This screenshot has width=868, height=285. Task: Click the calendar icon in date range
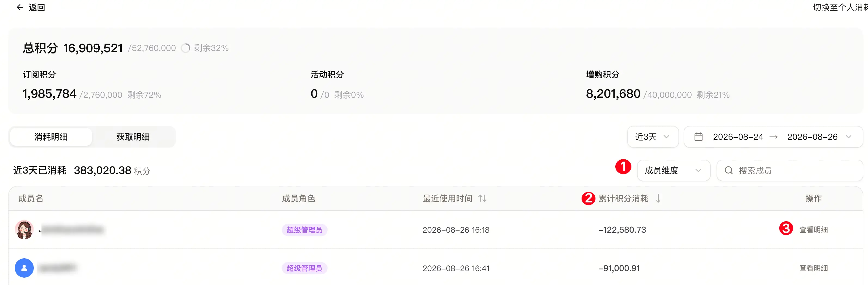pyautogui.click(x=698, y=137)
